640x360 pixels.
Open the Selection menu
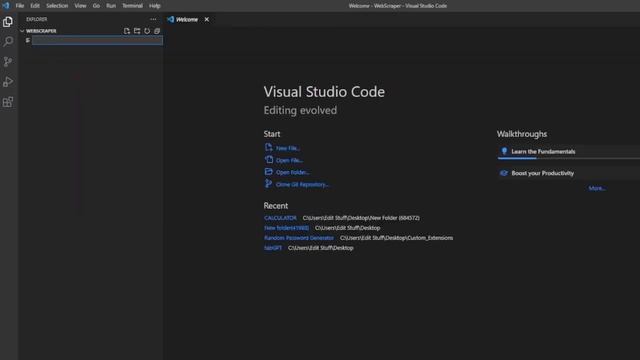57,6
